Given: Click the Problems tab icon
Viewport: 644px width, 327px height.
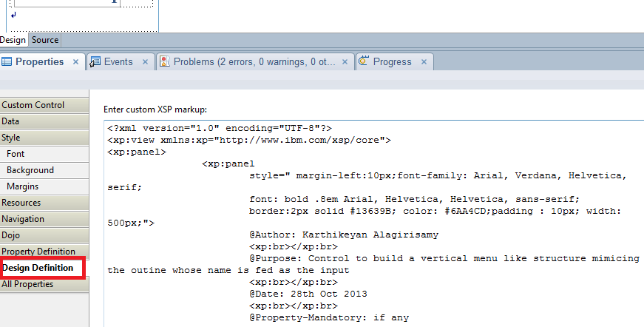Looking at the screenshot, I should [x=165, y=61].
